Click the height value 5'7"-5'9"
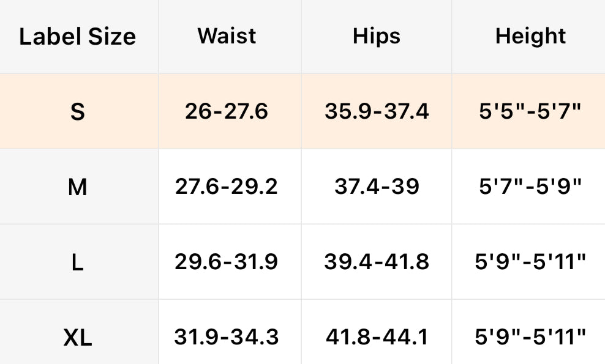 click(x=530, y=187)
